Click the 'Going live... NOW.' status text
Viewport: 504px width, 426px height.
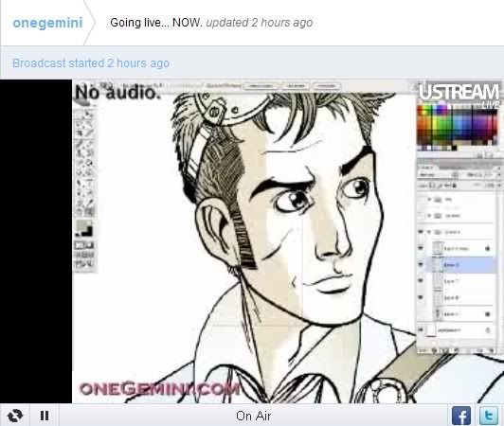pos(156,23)
